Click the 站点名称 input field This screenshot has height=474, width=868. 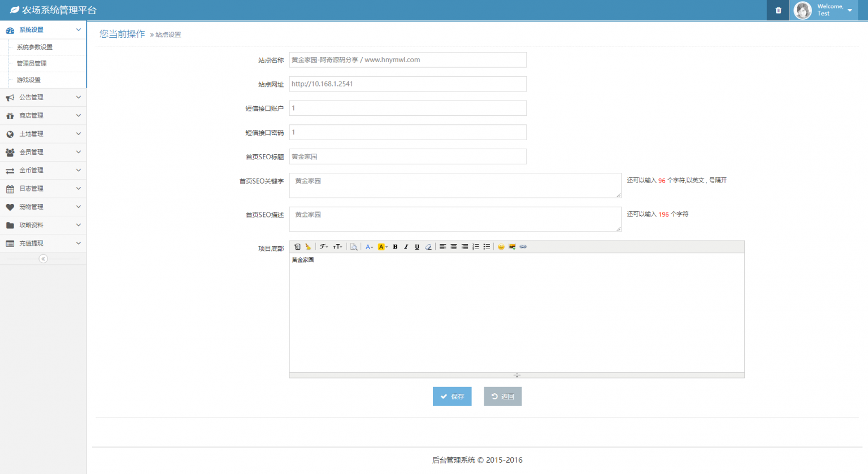[408, 60]
